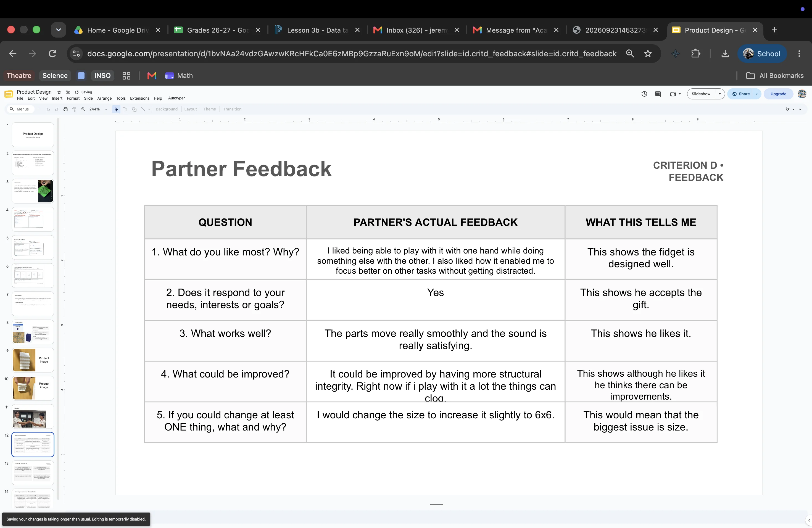The width and height of the screenshot is (812, 528).
Task: Expand the 244% zoom level dropdown
Action: tap(106, 109)
